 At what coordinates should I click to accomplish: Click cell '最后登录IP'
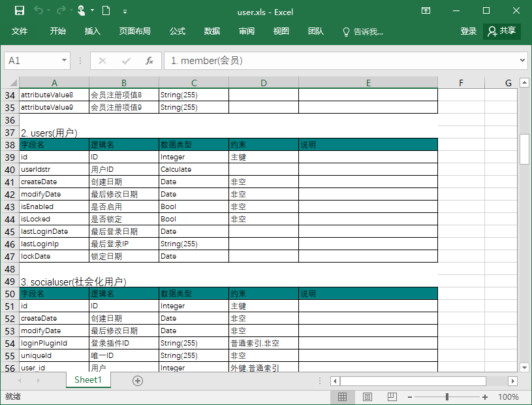(x=124, y=244)
